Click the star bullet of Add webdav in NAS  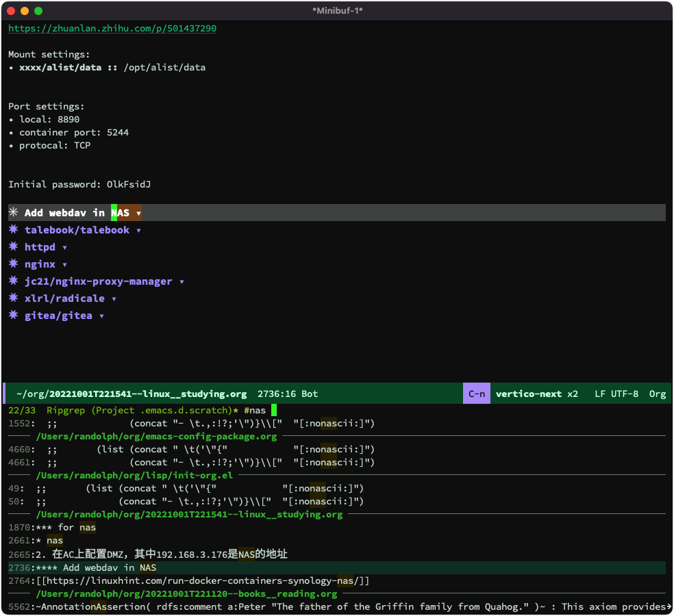pyautogui.click(x=13, y=212)
